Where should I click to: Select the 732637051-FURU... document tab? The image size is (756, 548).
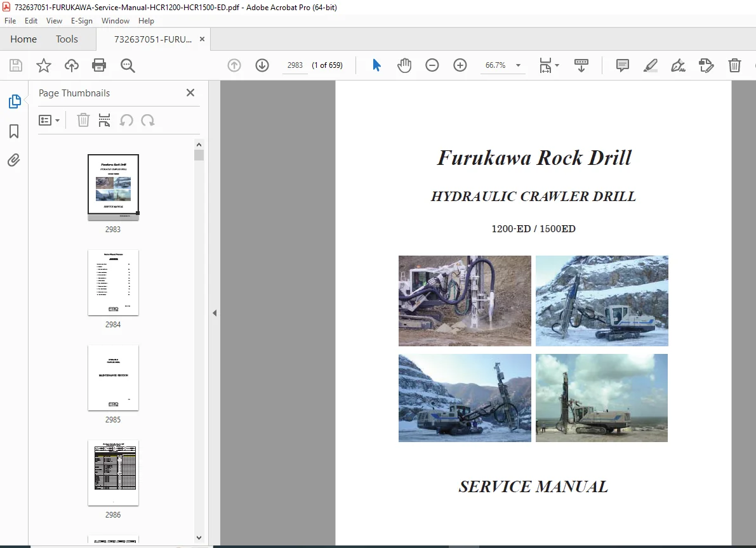pos(153,39)
